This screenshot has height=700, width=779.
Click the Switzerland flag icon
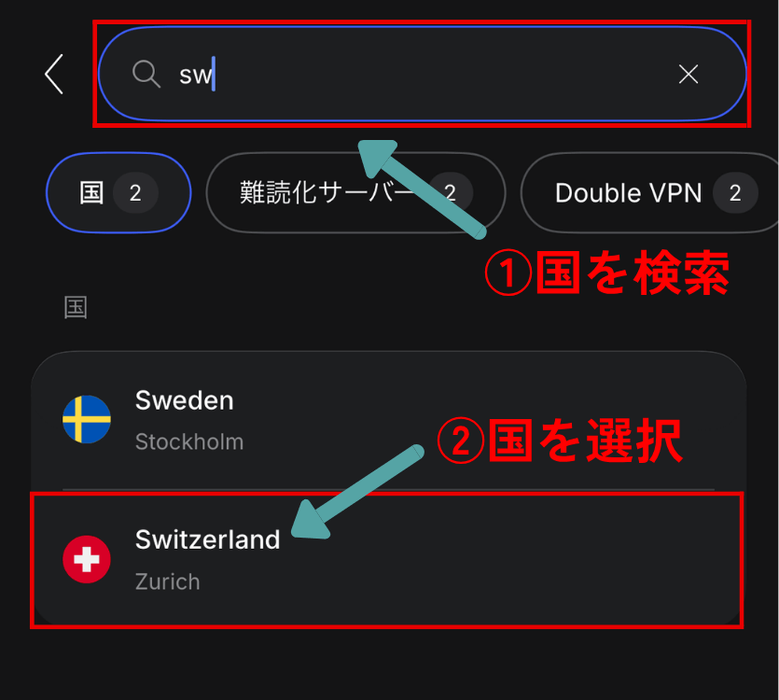tap(87, 559)
